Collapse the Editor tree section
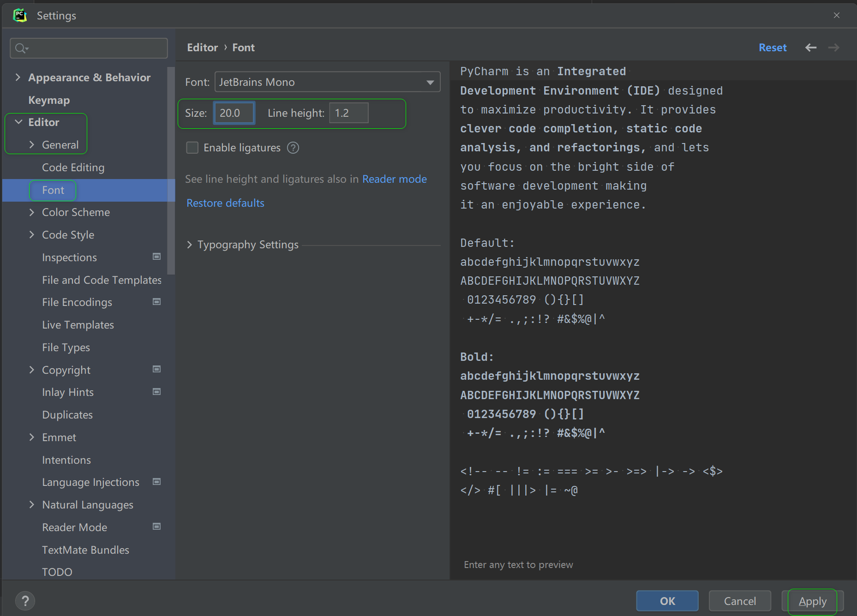Image resolution: width=857 pixels, height=616 pixels. point(18,122)
